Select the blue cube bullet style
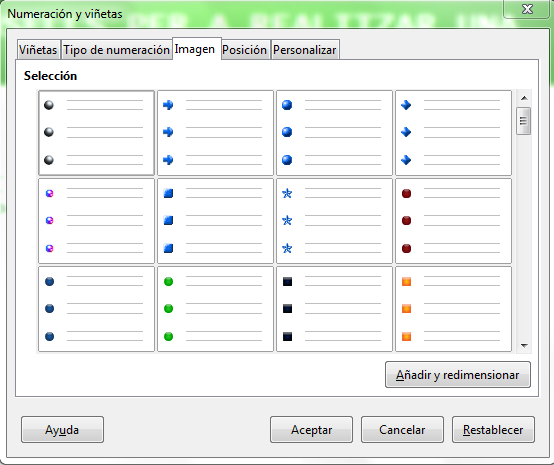 pyautogui.click(x=215, y=221)
